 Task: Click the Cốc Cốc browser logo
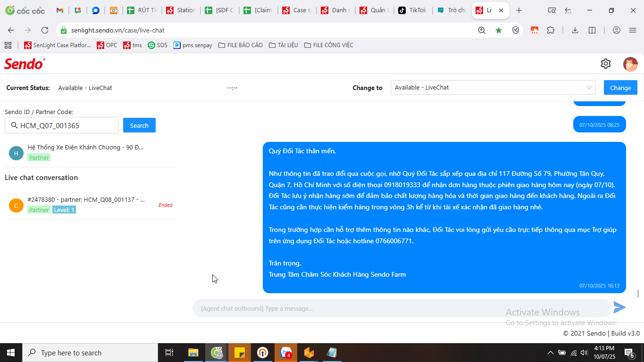[25, 10]
